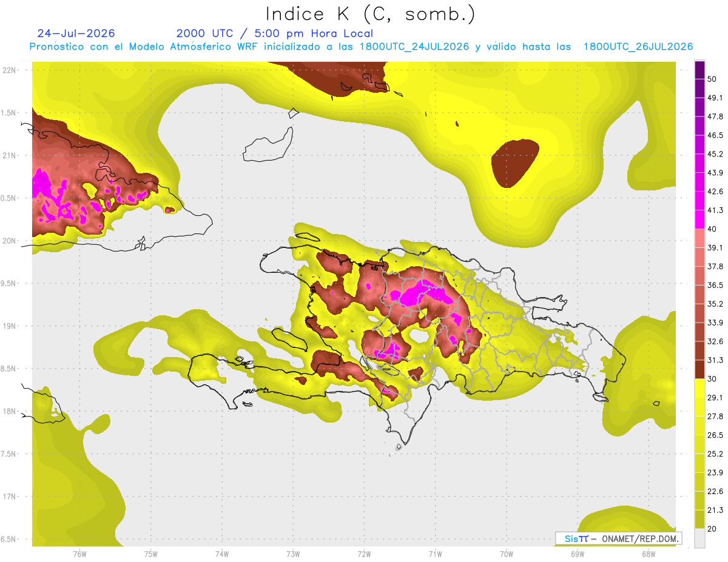Click the colorbar value '21.3'
This screenshot has height=562, width=728.
point(715,510)
